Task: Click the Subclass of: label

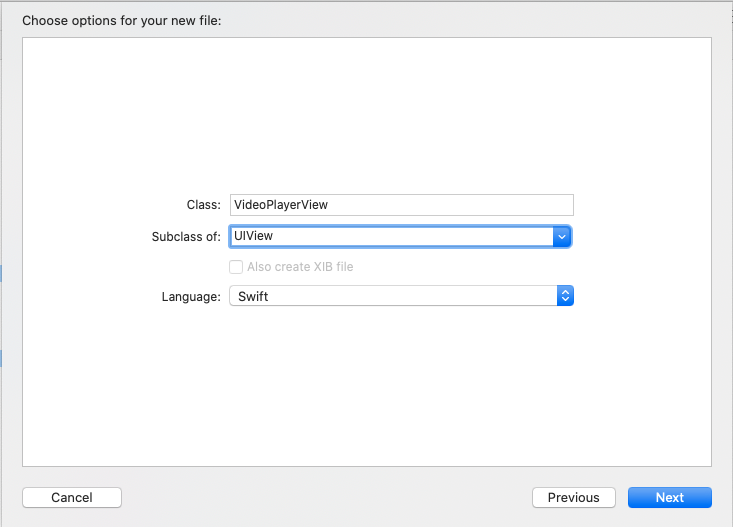Action: [186, 237]
